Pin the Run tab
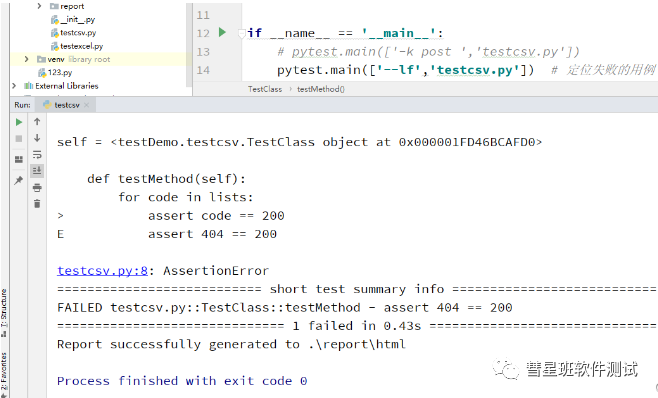Image resolution: width=658 pixels, height=398 pixels. coord(18,181)
